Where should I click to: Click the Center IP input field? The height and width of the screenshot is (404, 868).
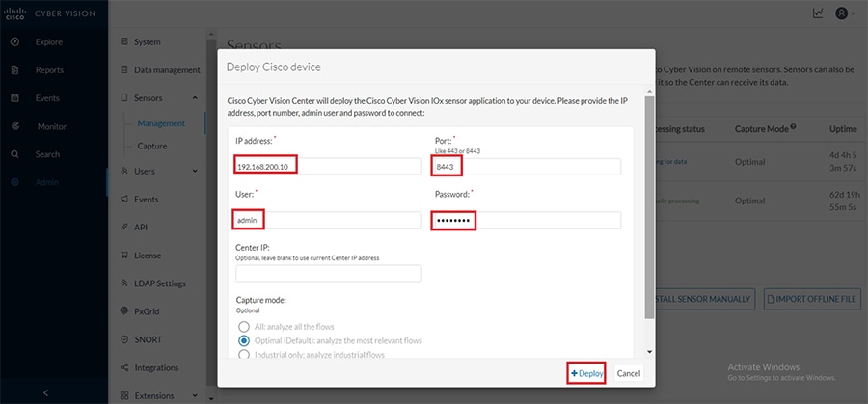pyautogui.click(x=328, y=273)
